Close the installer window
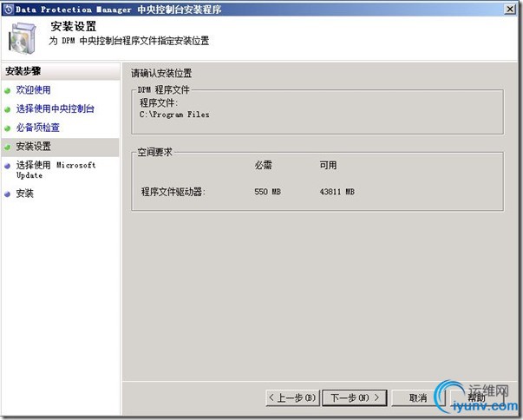 (x=510, y=9)
